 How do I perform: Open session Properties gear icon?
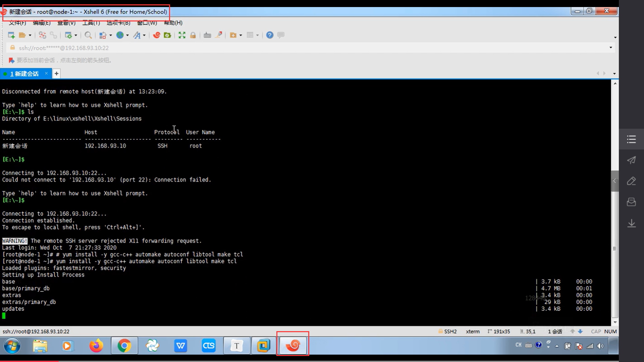coord(68,35)
